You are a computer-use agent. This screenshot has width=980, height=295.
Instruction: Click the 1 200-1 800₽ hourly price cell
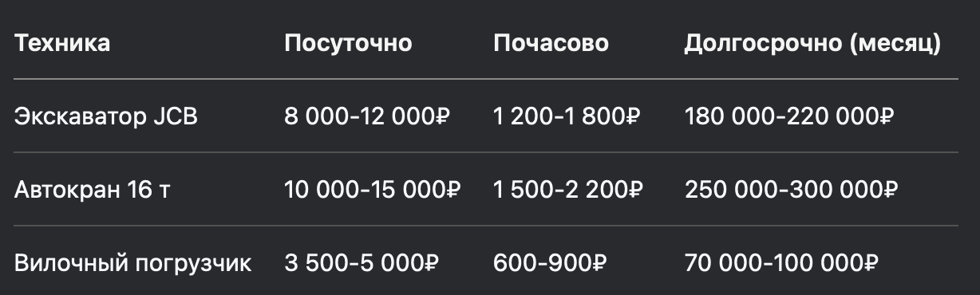pyautogui.click(x=567, y=117)
